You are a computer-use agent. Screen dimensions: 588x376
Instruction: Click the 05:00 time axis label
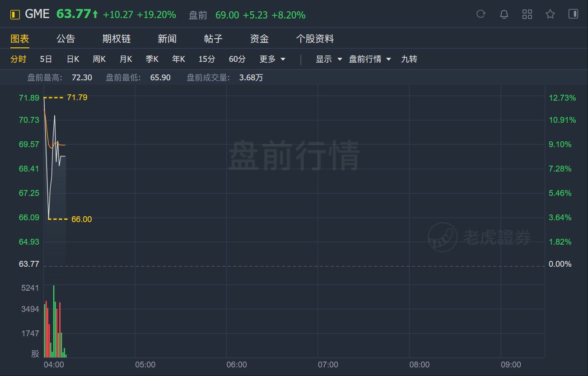(x=145, y=365)
